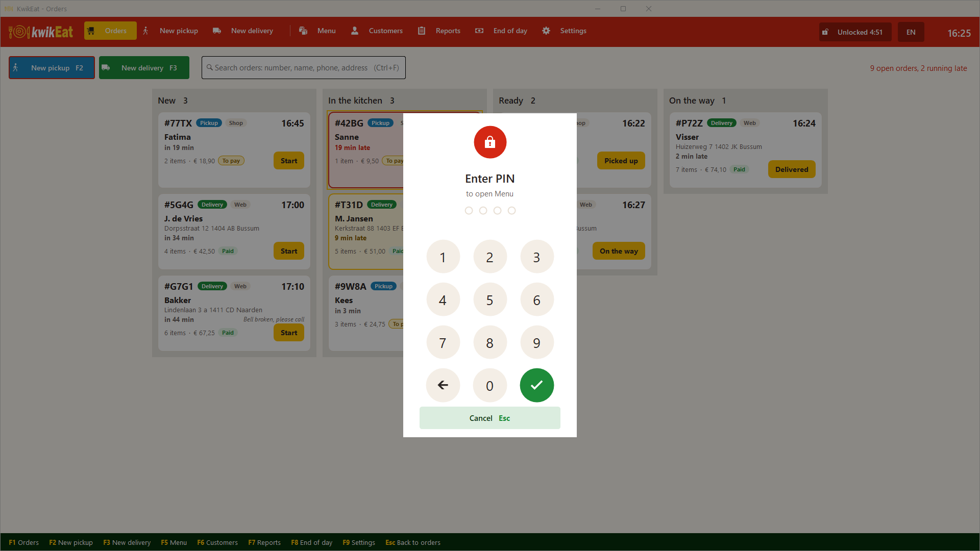Tap digit 5 on the PIN keypad
Image resolution: width=980 pixels, height=551 pixels.
point(489,299)
